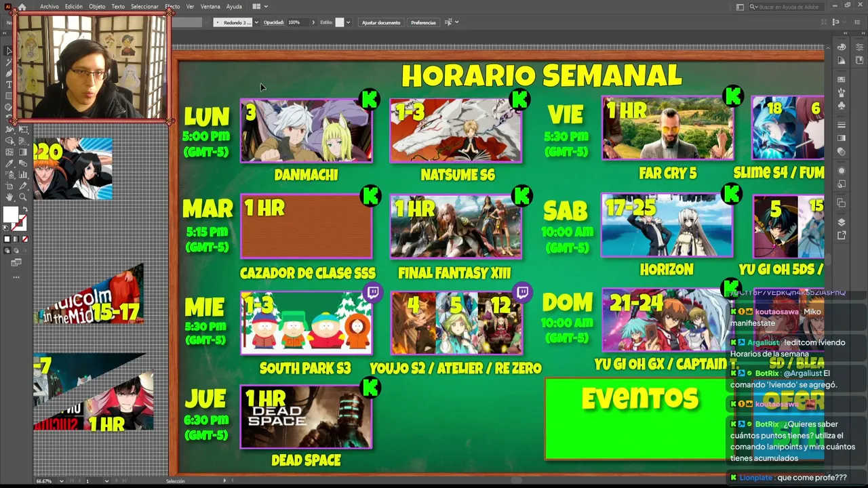Open the Ventana menu
The image size is (868, 488).
click(x=210, y=7)
